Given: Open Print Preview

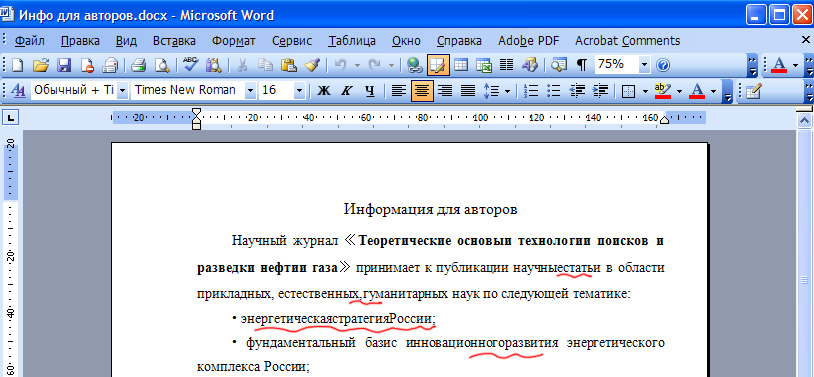Looking at the screenshot, I should (x=162, y=65).
